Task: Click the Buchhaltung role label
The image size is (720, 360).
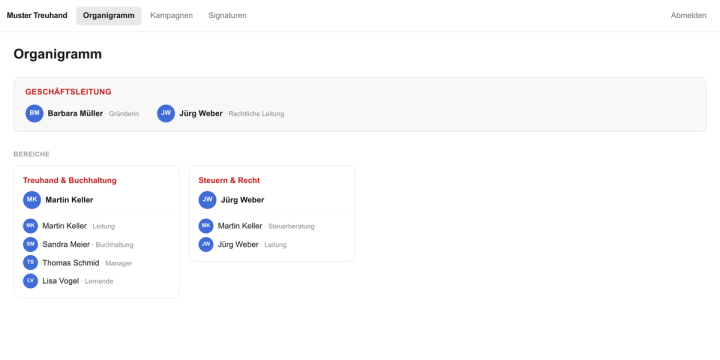Action: coord(114,245)
